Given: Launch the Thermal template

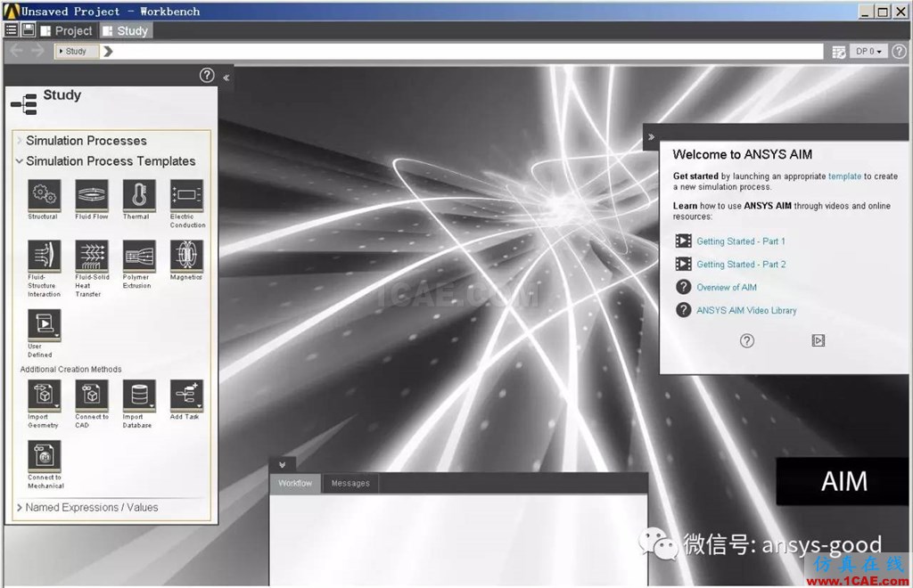Looking at the screenshot, I should (139, 194).
